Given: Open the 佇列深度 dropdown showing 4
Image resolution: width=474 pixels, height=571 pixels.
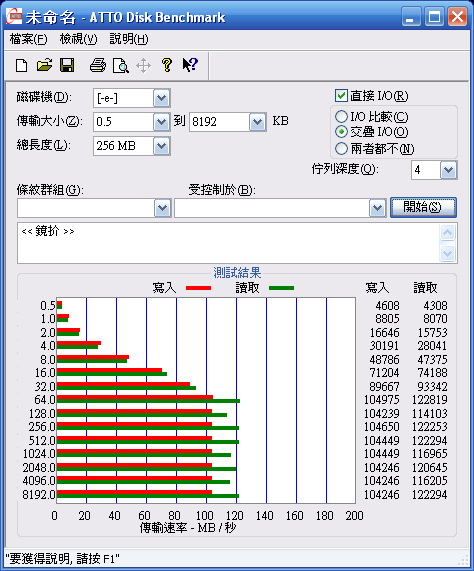Looking at the screenshot, I should click(449, 170).
